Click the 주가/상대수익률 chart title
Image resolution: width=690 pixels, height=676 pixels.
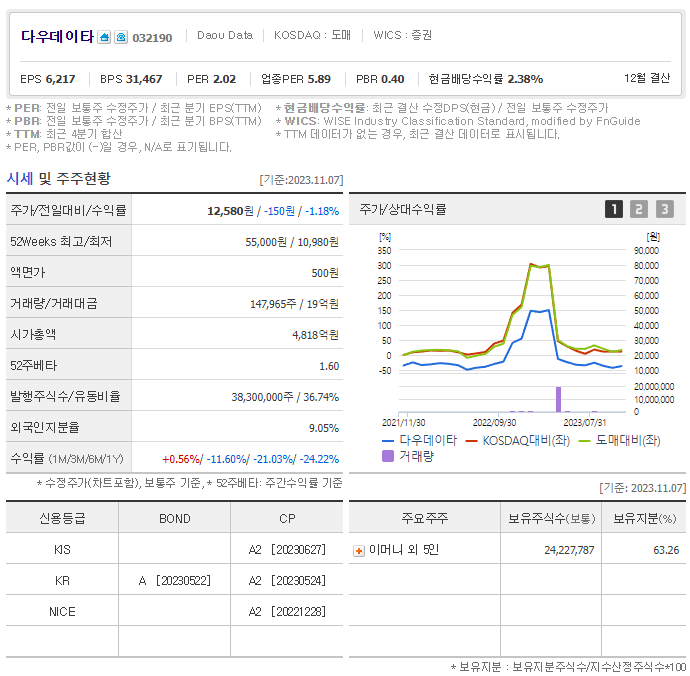tap(403, 209)
